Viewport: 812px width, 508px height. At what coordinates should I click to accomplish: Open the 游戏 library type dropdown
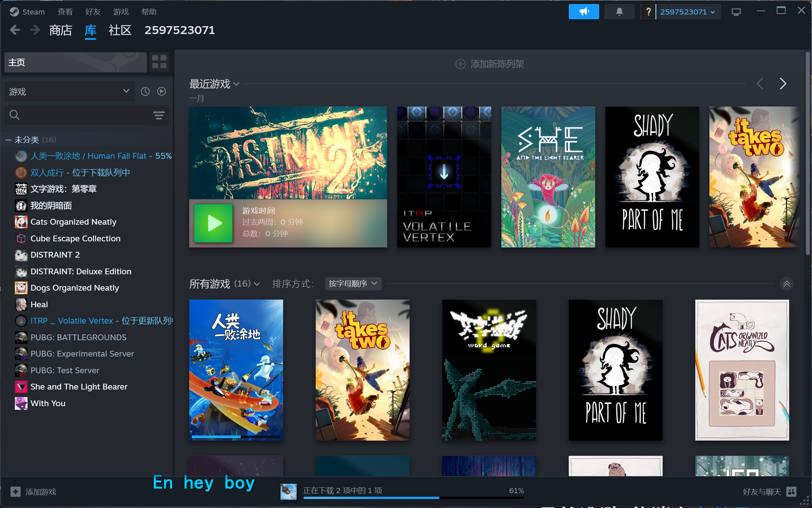69,92
